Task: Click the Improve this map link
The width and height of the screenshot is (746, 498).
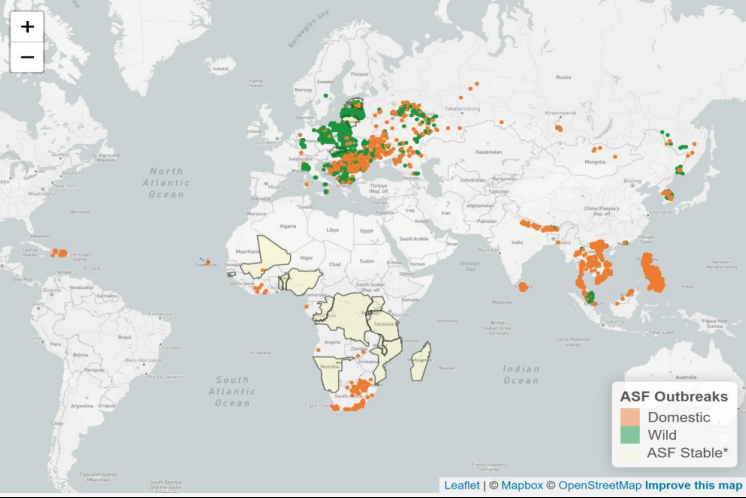Action: pyautogui.click(x=693, y=485)
